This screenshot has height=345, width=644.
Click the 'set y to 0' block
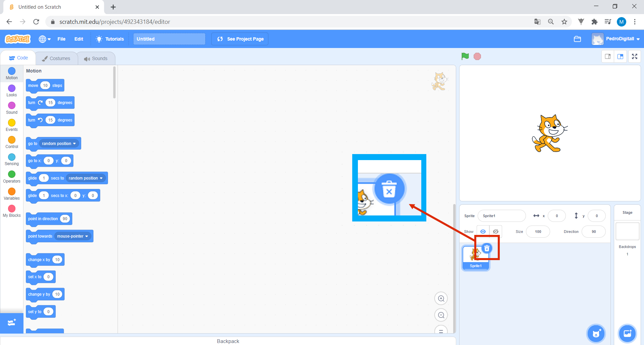[x=41, y=312]
